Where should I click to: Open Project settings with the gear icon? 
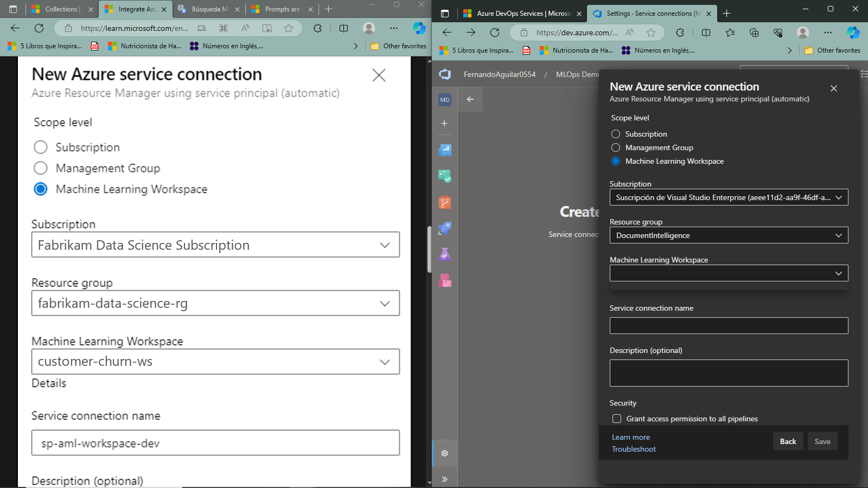(444, 453)
